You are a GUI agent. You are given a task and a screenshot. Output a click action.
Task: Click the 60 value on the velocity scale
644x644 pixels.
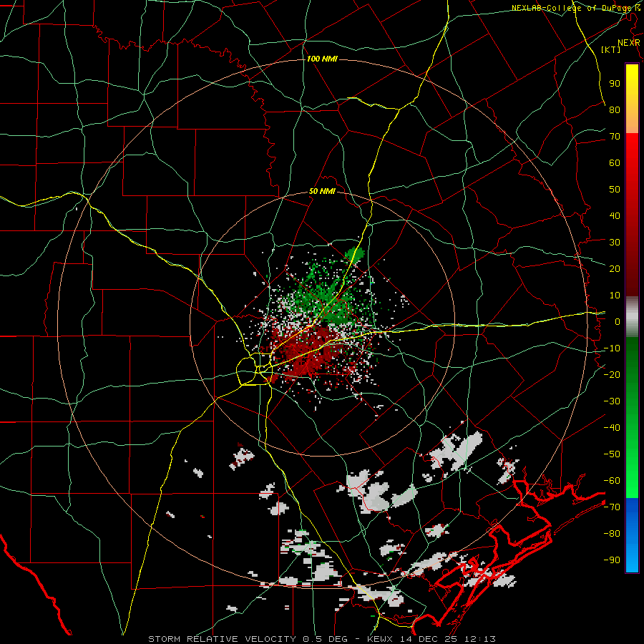pos(615,163)
